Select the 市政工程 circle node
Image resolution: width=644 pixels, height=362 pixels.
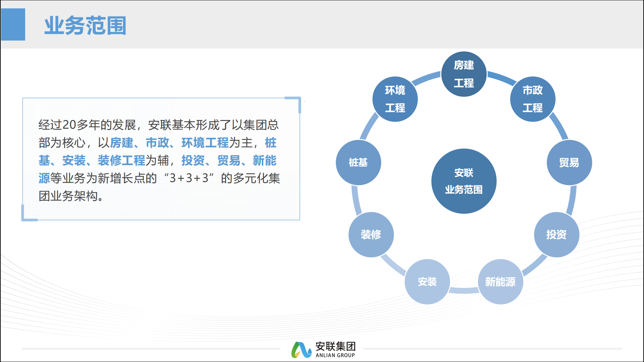click(x=533, y=99)
